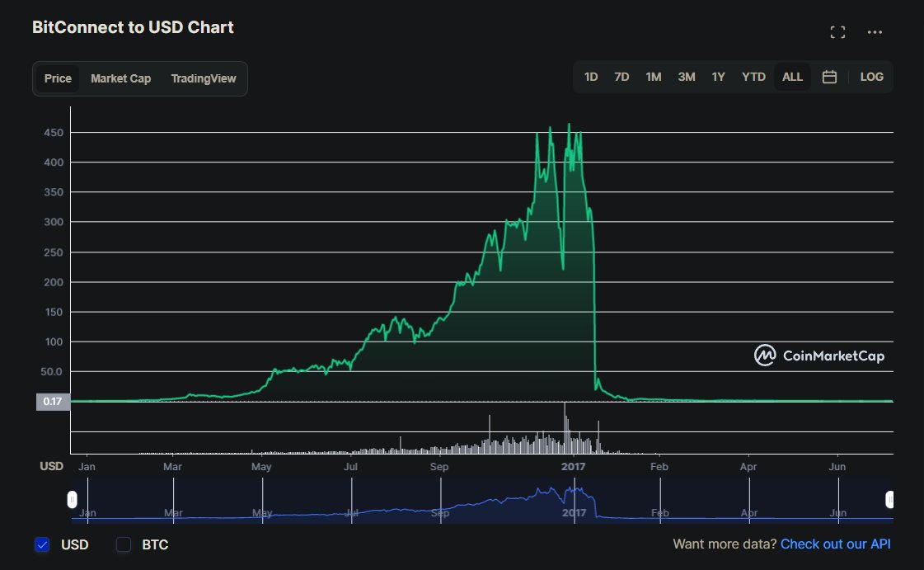Image resolution: width=924 pixels, height=570 pixels.
Task: Click the 2017 marker in the navigator
Action: point(574,513)
